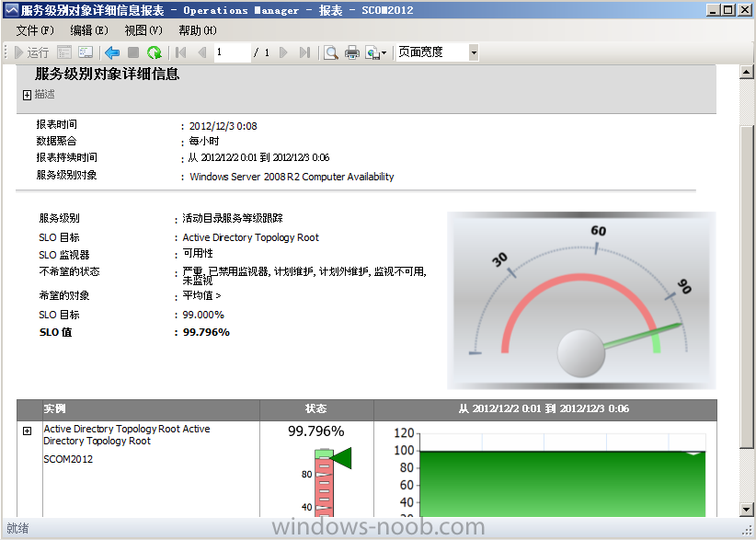Viewport: 756px width, 540px height.
Task: Click the SLO value 99.796% text
Action: pos(206,332)
